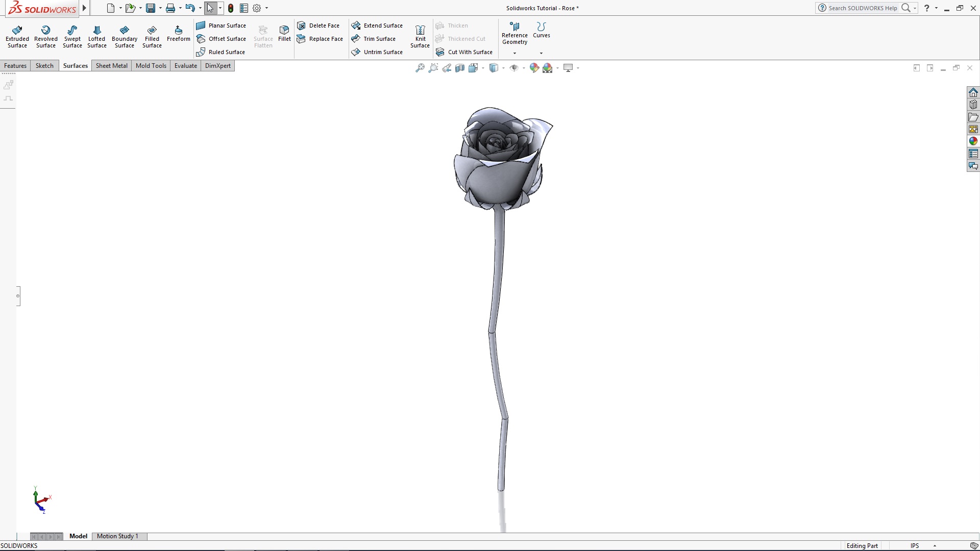Open the Display Style dropdown arrow
This screenshot has width=980, height=551.
pos(503,68)
